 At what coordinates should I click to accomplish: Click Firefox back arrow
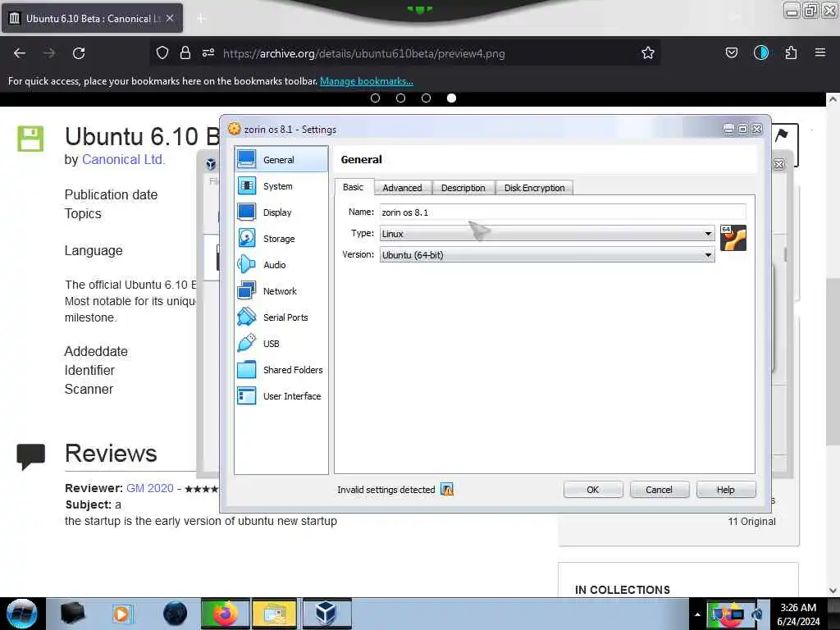point(20,53)
